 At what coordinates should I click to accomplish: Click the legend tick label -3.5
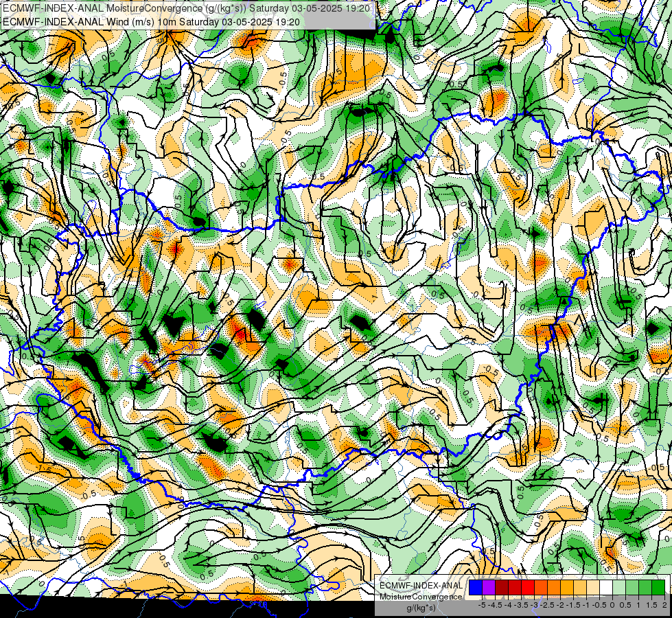522,605
